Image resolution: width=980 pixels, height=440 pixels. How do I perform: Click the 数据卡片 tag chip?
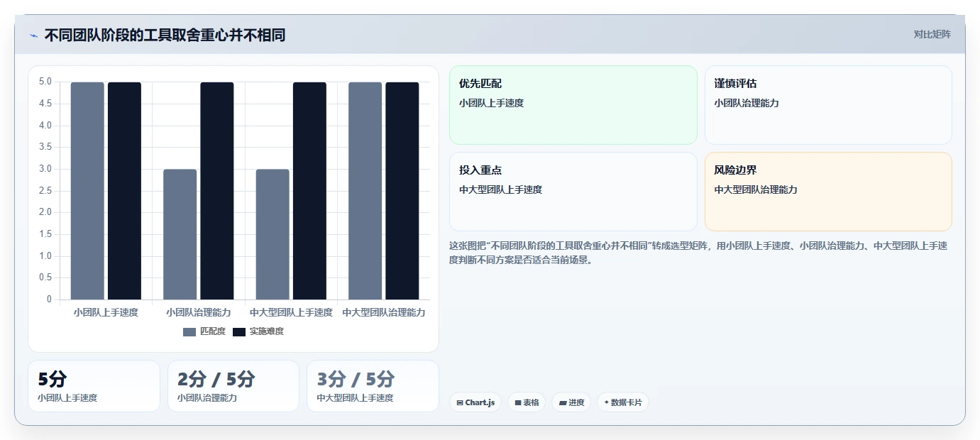pos(623,402)
